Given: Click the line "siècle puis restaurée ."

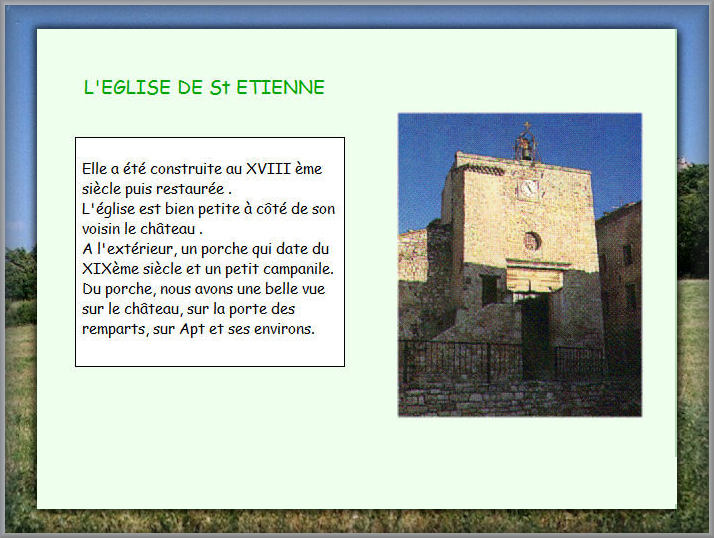Looking at the screenshot, I should (x=157, y=189).
